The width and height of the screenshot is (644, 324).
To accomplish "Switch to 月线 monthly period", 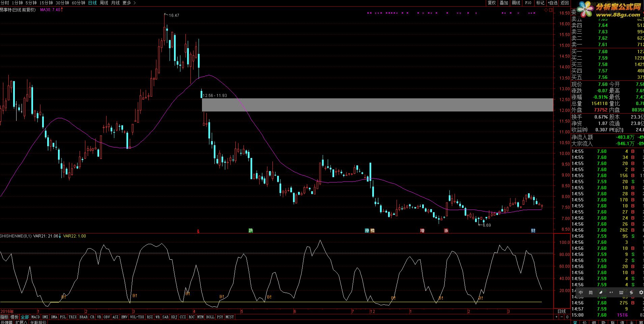I will 115,3.
